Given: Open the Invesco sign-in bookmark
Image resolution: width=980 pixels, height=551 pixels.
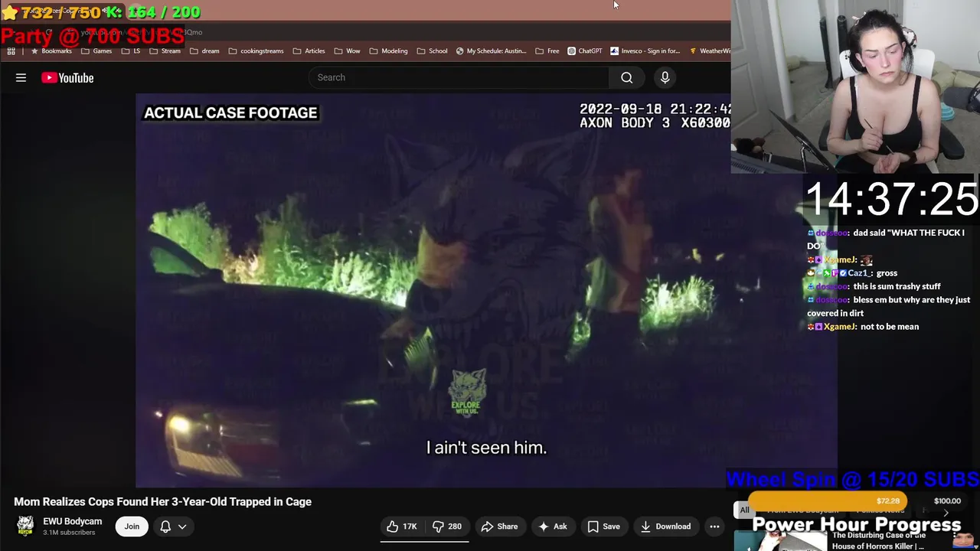Looking at the screenshot, I should pyautogui.click(x=645, y=51).
